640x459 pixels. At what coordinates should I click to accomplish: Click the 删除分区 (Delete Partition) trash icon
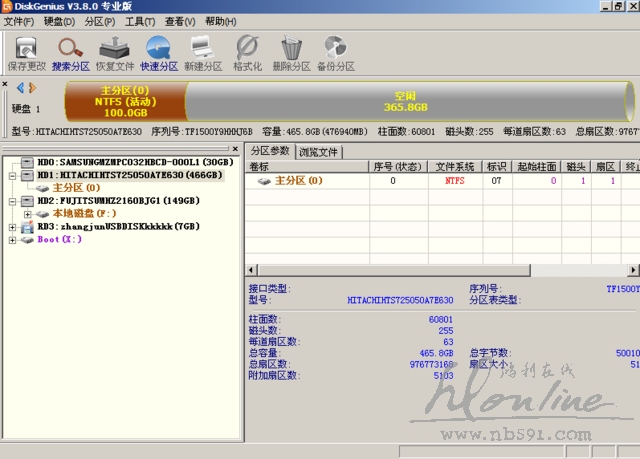(291, 52)
